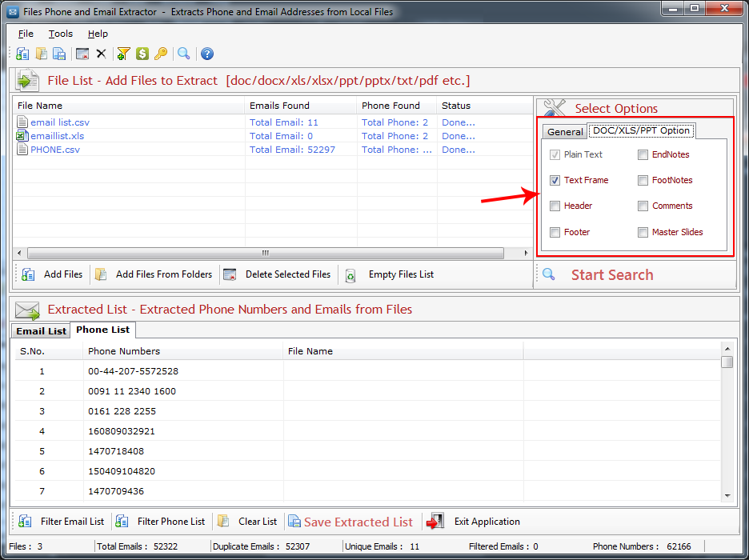Click the Filter Email List label

click(x=72, y=522)
